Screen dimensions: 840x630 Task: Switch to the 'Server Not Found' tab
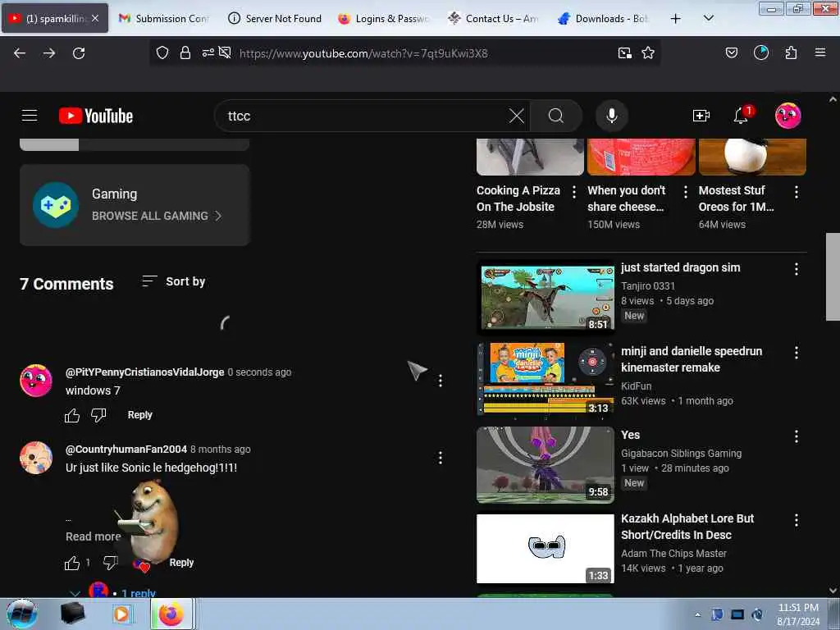pyautogui.click(x=274, y=18)
